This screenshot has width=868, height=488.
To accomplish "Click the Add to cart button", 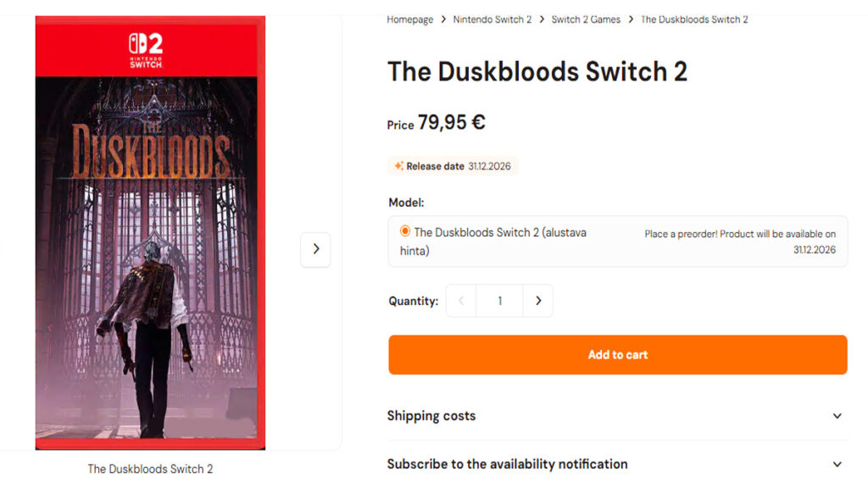I will pos(617,354).
